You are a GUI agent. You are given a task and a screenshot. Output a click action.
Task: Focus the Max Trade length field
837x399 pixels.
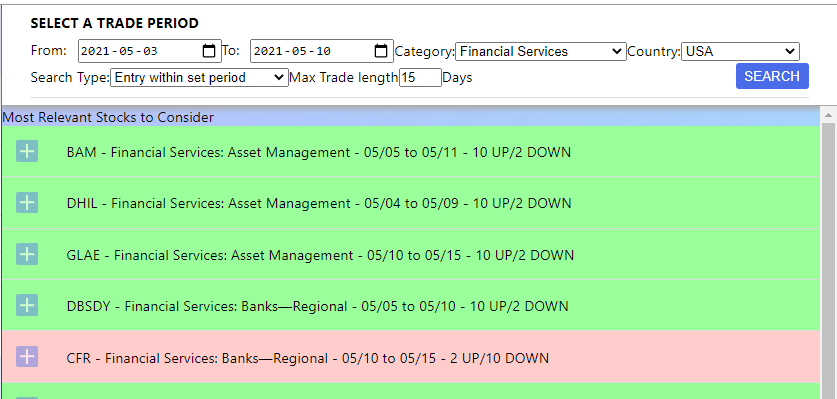(420, 77)
